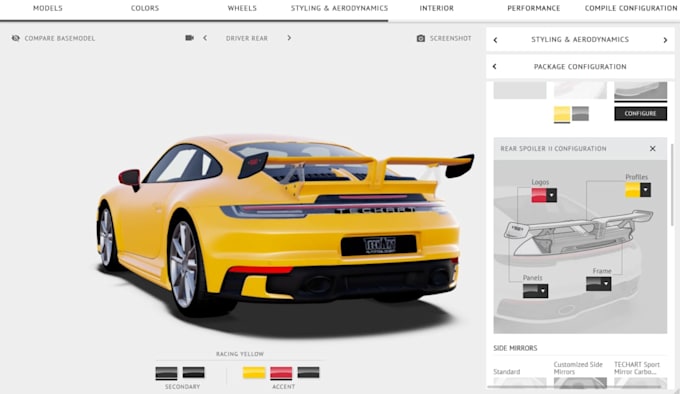Select grey swatch under spoiler thumbnails
Image resolution: width=680 pixels, height=394 pixels.
(580, 114)
